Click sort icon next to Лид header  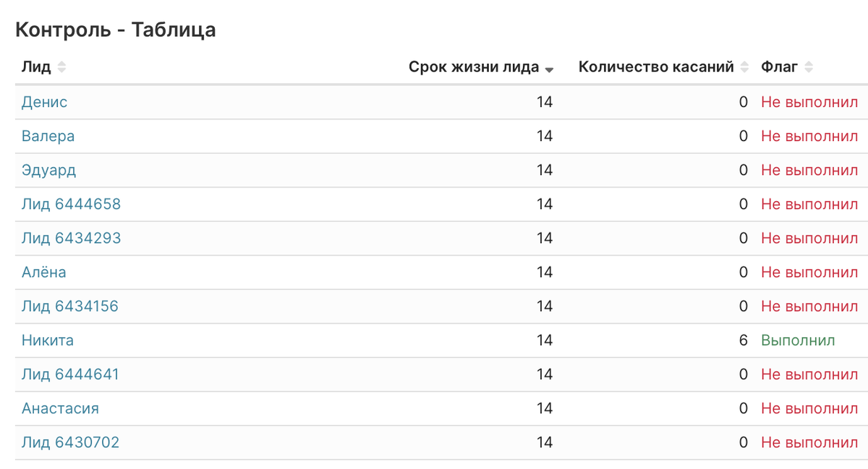[x=61, y=67]
